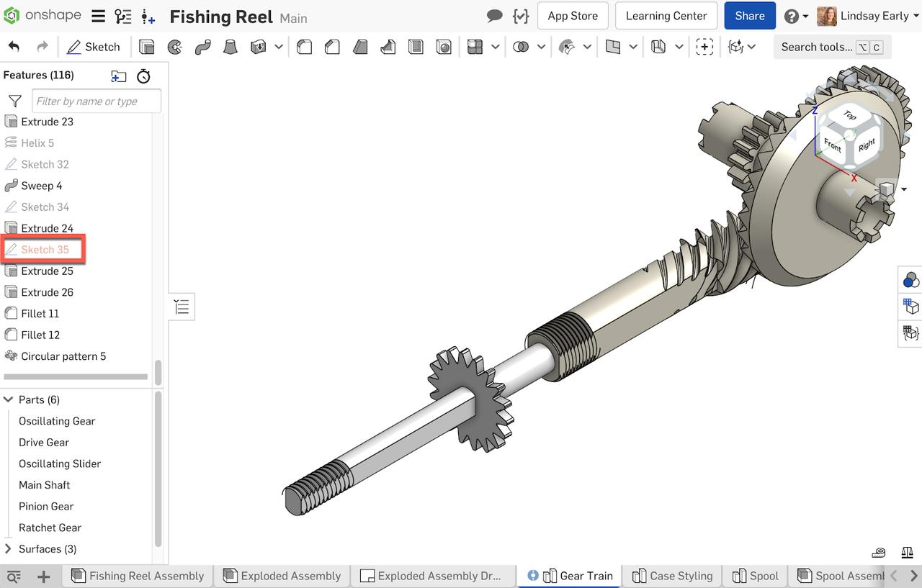Image resolution: width=922 pixels, height=588 pixels.
Task: Select the Revolve tool
Action: (174, 46)
